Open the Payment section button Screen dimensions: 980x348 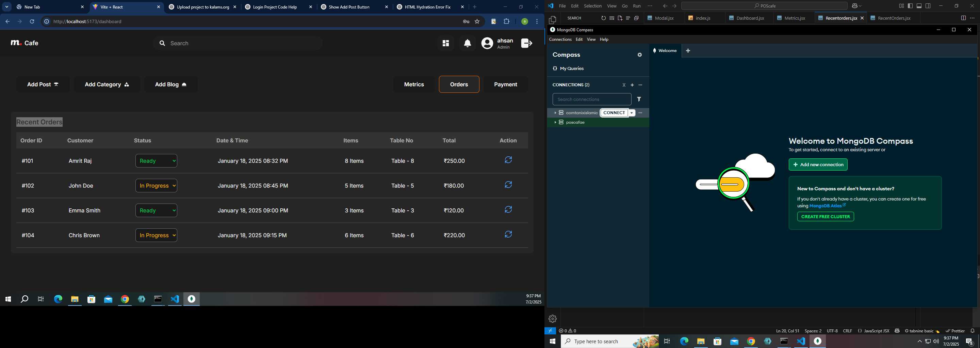[506, 84]
